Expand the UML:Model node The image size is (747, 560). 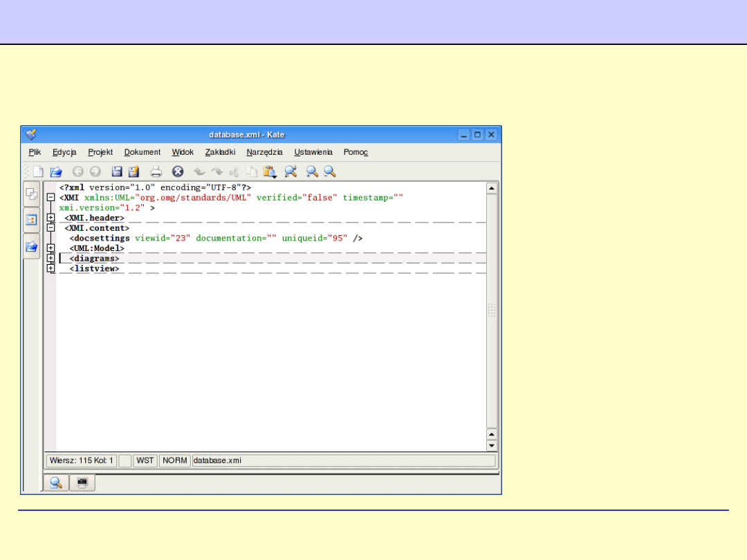(x=50, y=248)
